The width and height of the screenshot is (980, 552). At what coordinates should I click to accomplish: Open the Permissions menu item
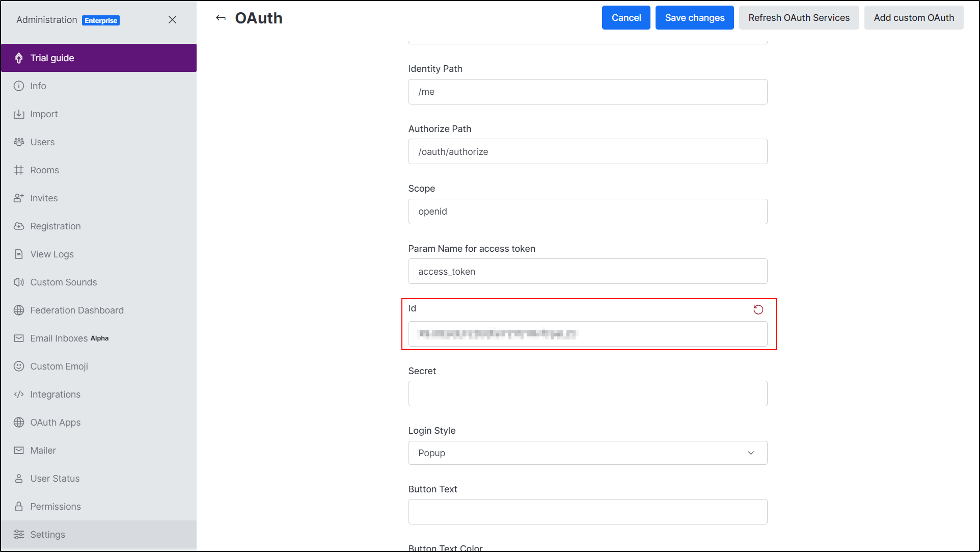pyautogui.click(x=55, y=507)
